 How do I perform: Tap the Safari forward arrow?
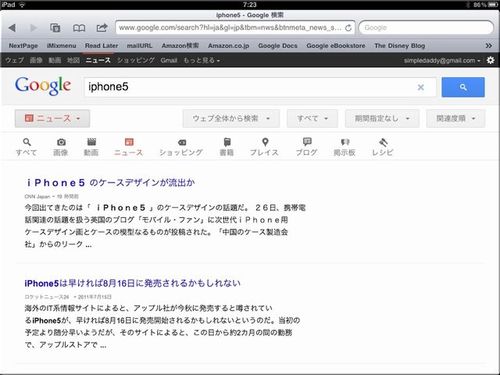(x=33, y=28)
